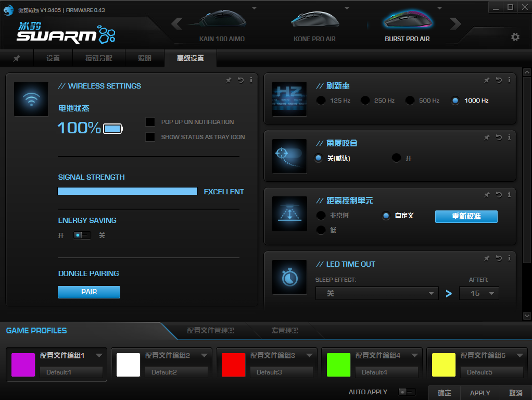The width and height of the screenshot is (532, 400).
Task: Click the 确定 confirm button
Action: pos(445,393)
